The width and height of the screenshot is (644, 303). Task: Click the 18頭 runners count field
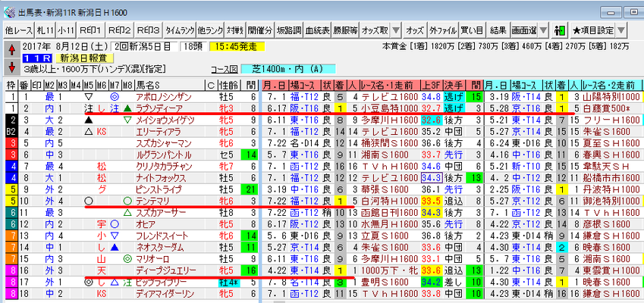pos(193,47)
